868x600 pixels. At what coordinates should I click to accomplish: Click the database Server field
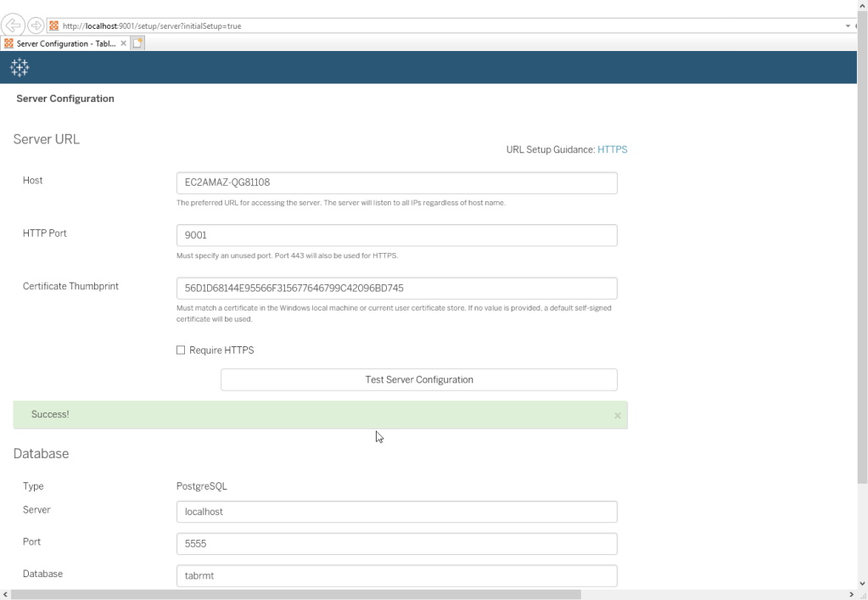point(395,512)
